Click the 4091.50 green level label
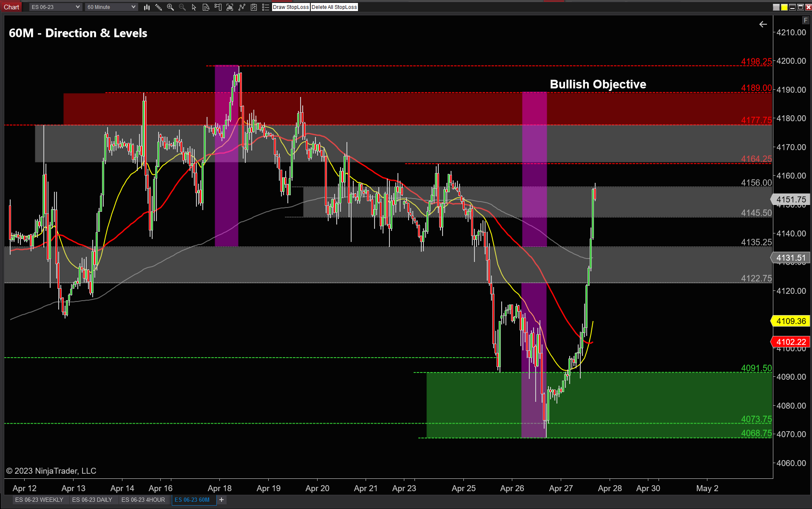 (x=756, y=368)
